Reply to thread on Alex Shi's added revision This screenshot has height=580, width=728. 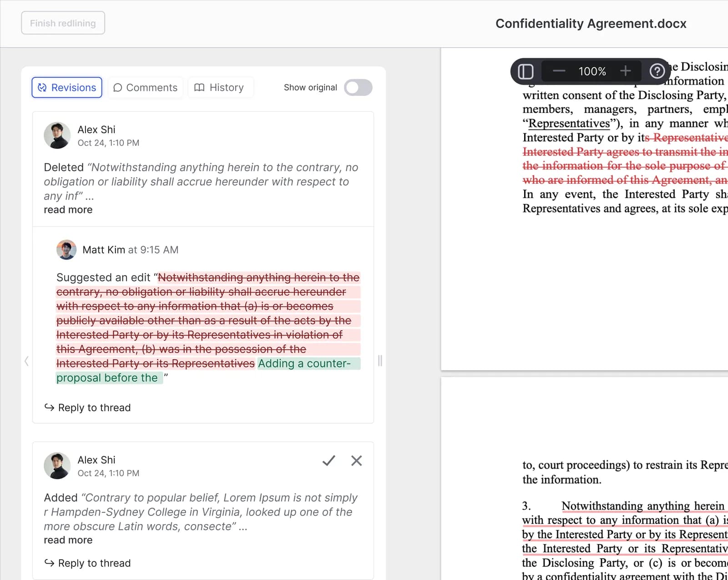(x=88, y=563)
